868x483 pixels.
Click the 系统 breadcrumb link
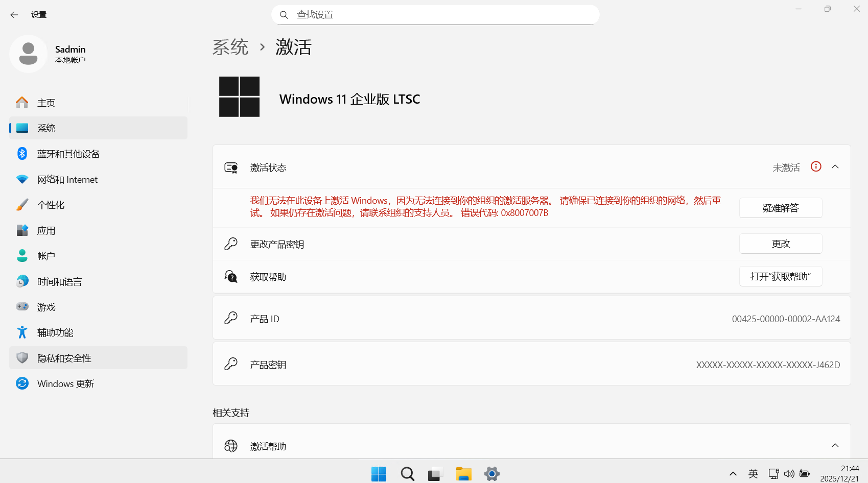[x=230, y=47]
